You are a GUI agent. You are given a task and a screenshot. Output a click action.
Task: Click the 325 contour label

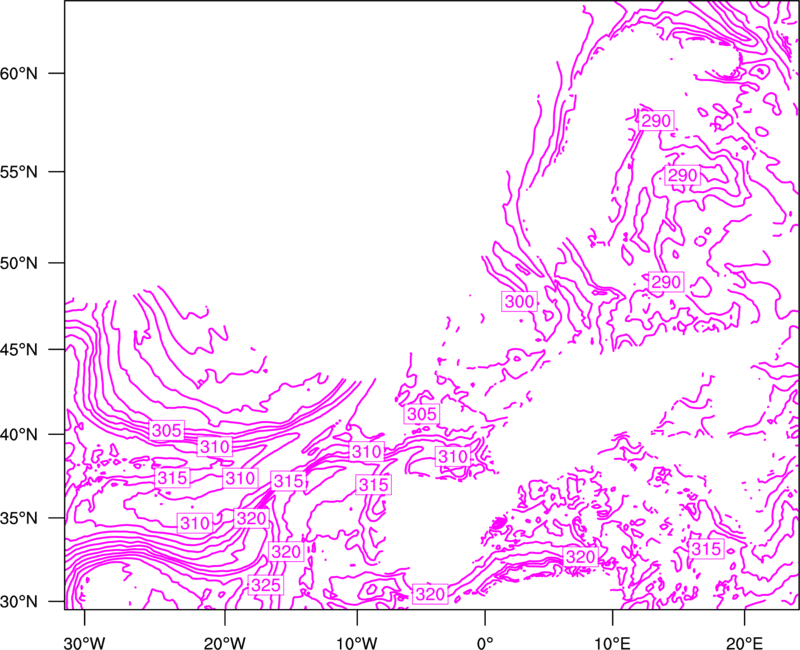click(266, 585)
